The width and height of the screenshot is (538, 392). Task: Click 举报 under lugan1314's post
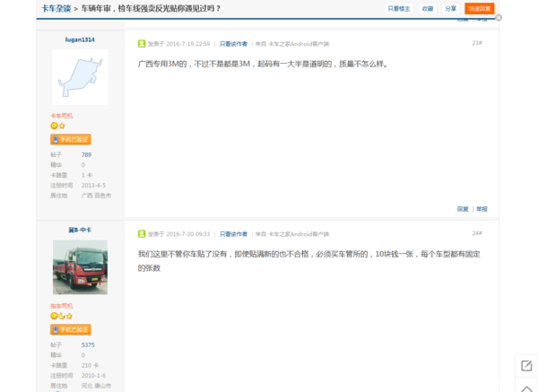[482, 208]
